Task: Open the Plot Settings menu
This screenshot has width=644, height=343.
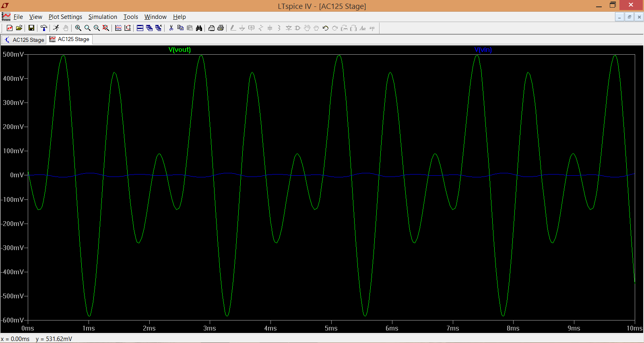Action: tap(65, 17)
